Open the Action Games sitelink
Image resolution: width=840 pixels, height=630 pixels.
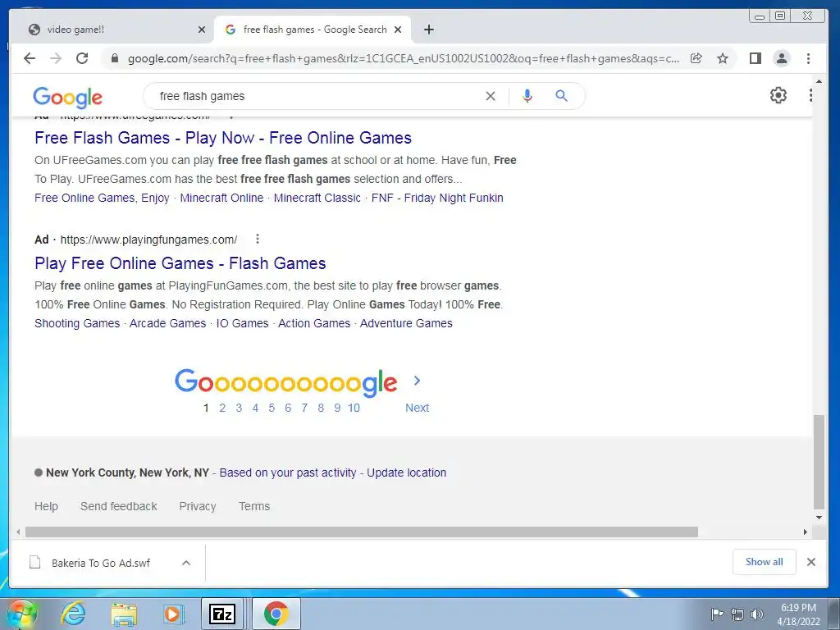[314, 323]
